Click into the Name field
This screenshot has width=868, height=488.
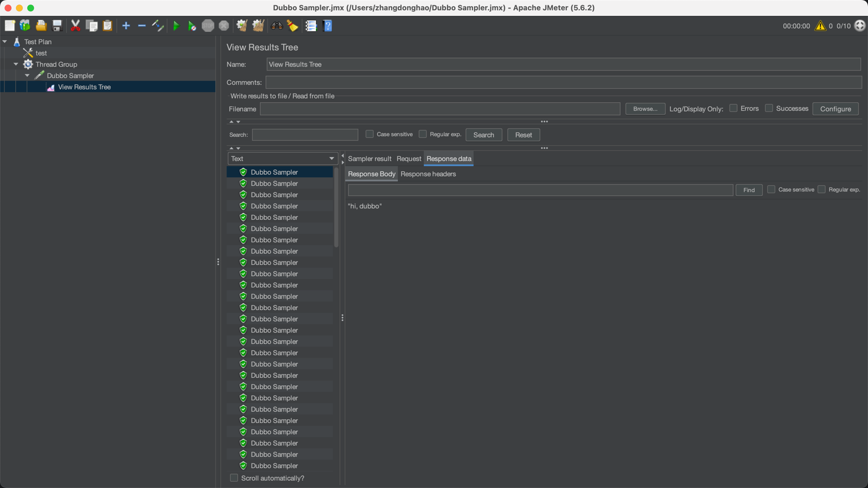563,64
